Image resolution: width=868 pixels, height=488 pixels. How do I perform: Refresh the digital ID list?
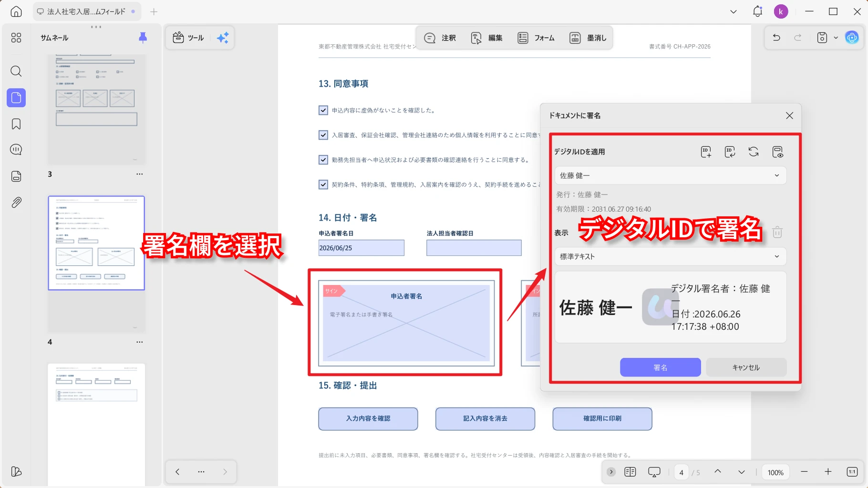coord(754,152)
